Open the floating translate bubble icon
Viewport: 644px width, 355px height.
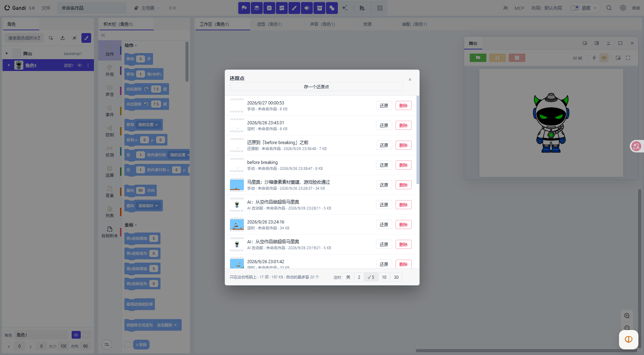click(x=637, y=146)
